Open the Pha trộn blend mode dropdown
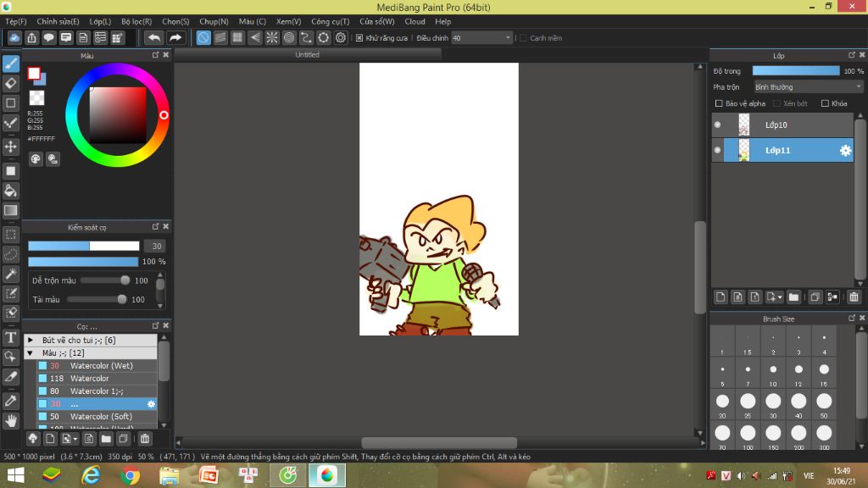The image size is (868, 488). click(x=808, y=87)
